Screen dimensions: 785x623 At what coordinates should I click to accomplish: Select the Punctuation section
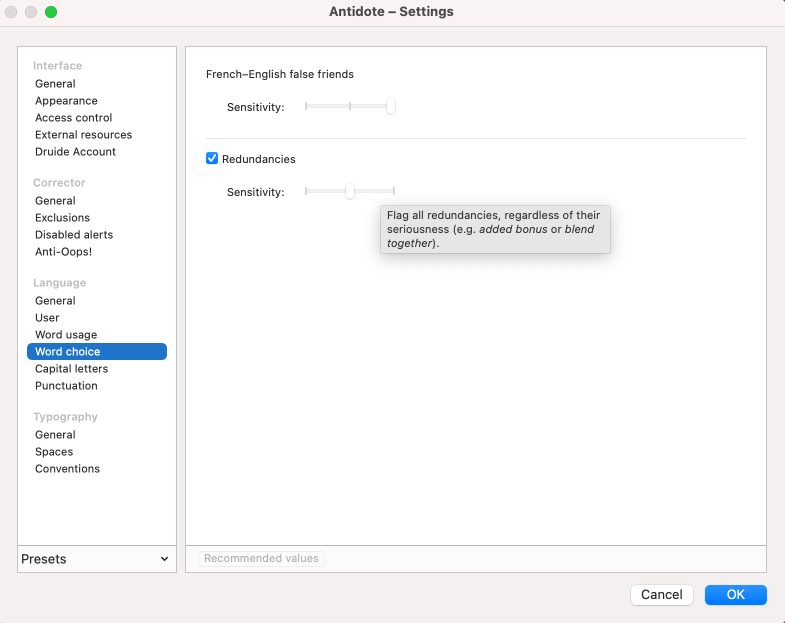[66, 386]
